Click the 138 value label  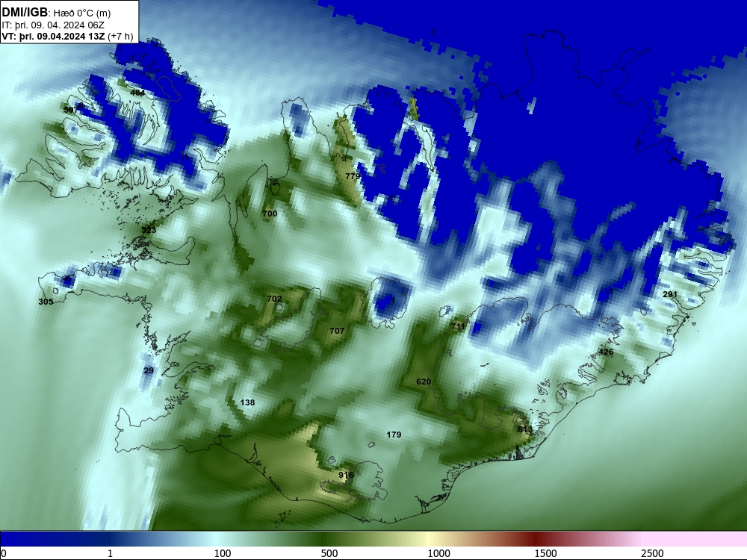click(247, 403)
